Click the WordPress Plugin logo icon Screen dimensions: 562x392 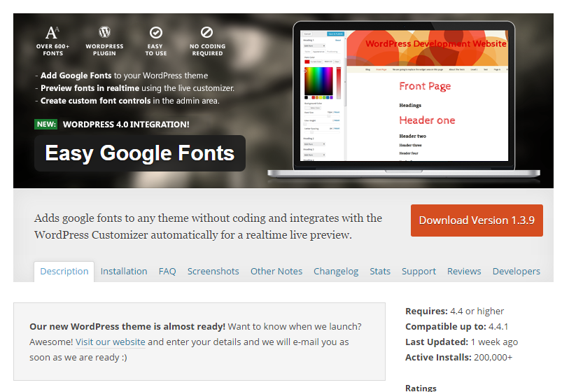pyautogui.click(x=105, y=32)
